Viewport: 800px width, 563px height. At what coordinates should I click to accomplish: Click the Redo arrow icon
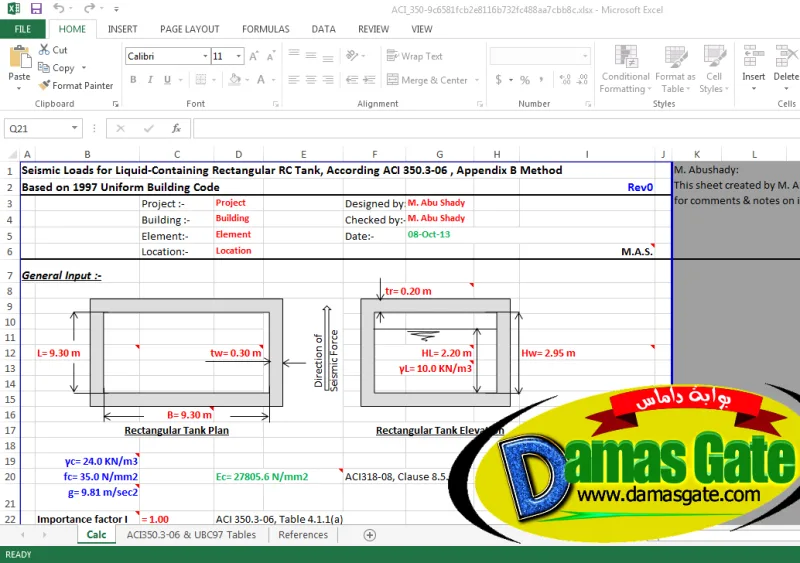[89, 8]
